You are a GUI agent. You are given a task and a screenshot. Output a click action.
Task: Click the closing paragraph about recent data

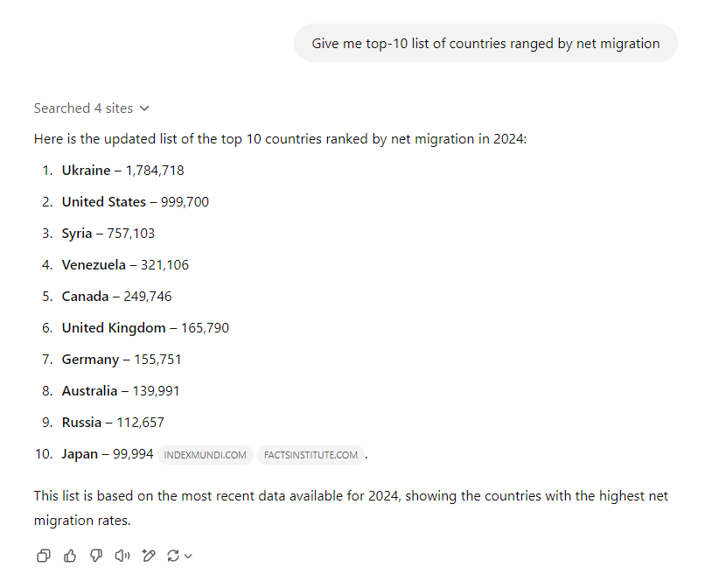(x=351, y=508)
